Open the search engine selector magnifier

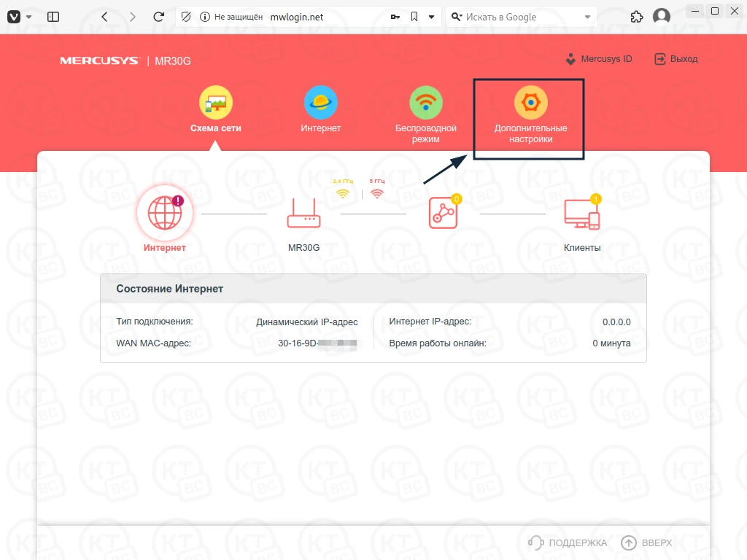coord(457,17)
